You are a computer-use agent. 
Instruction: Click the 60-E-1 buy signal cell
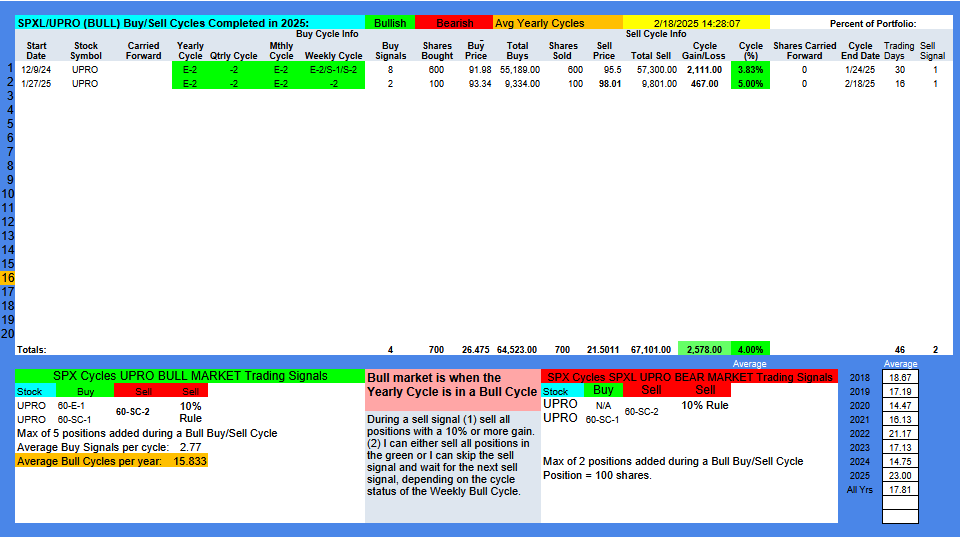click(x=71, y=406)
